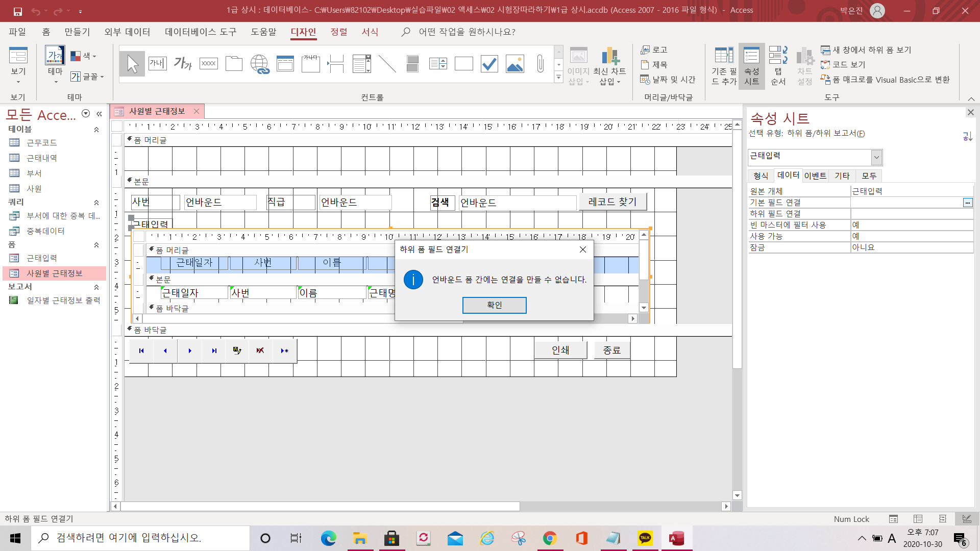
Task: Expand the Colors theme dropdown
Action: coord(84,56)
